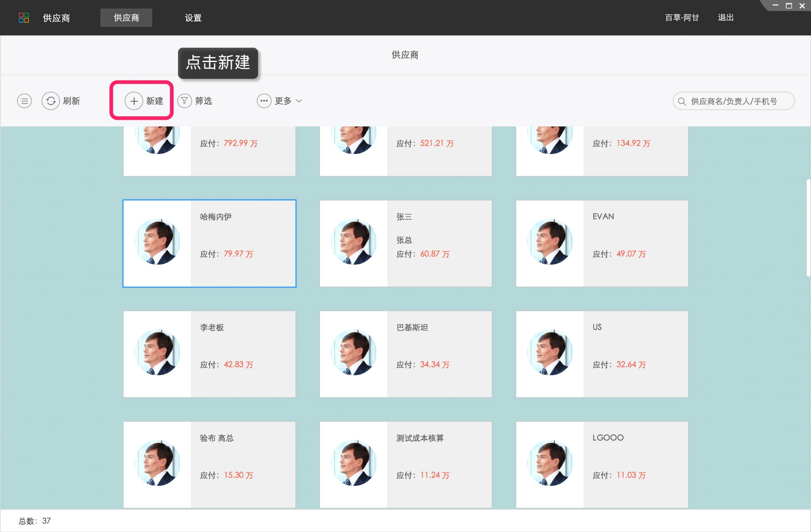
Task: Click the 134.92 万 payable amount
Action: [x=633, y=143]
